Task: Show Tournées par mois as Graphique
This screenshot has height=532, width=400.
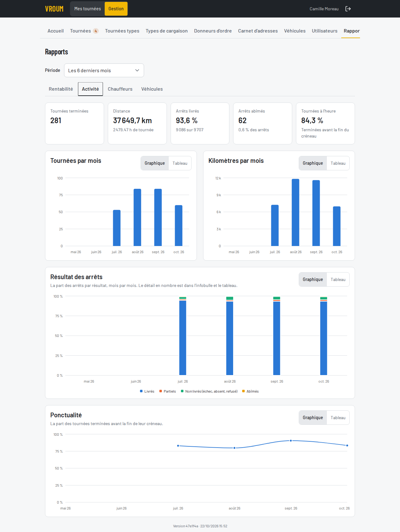Action: point(155,163)
